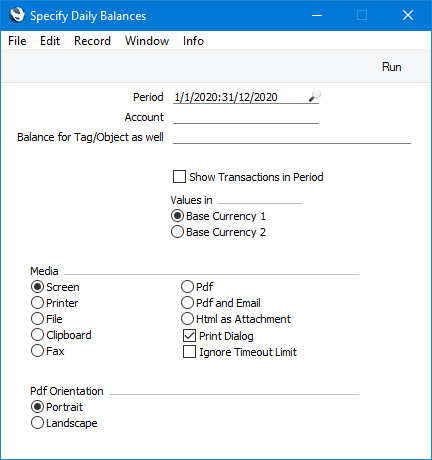Image resolution: width=432 pixels, height=460 pixels.
Task: Click the Period field magnifier lookup icon
Action: (x=314, y=96)
